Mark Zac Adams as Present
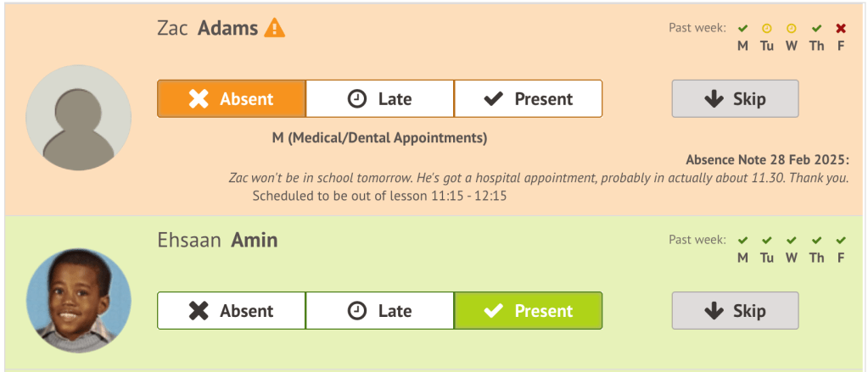The width and height of the screenshot is (868, 372). tap(528, 98)
